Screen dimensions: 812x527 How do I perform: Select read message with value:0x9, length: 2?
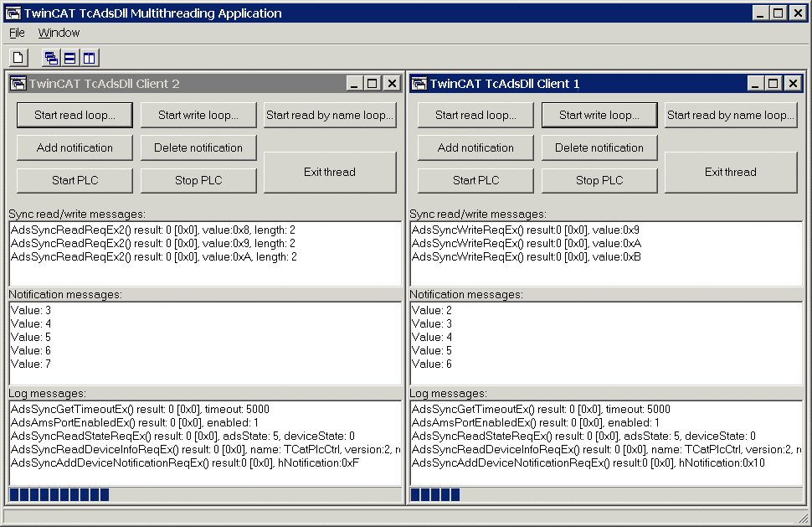[x=152, y=244]
